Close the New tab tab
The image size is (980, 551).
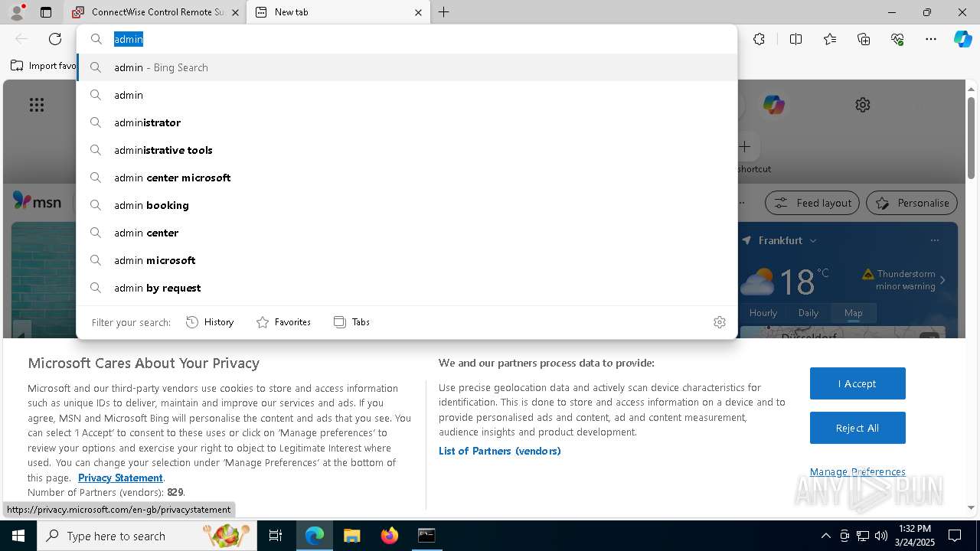[418, 12]
